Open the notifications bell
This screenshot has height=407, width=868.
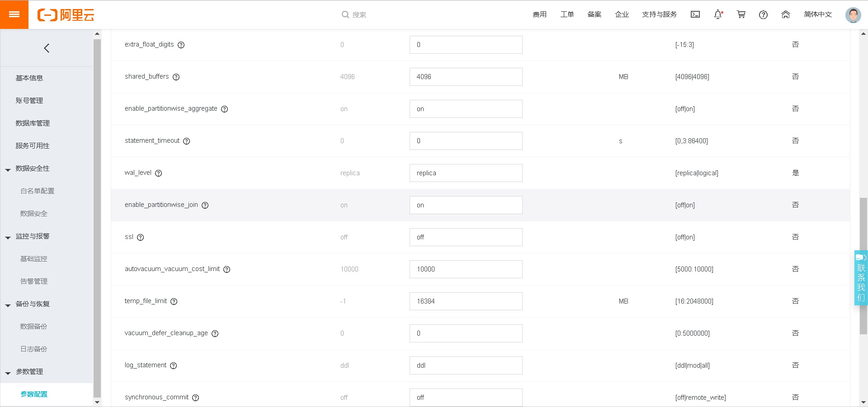718,14
